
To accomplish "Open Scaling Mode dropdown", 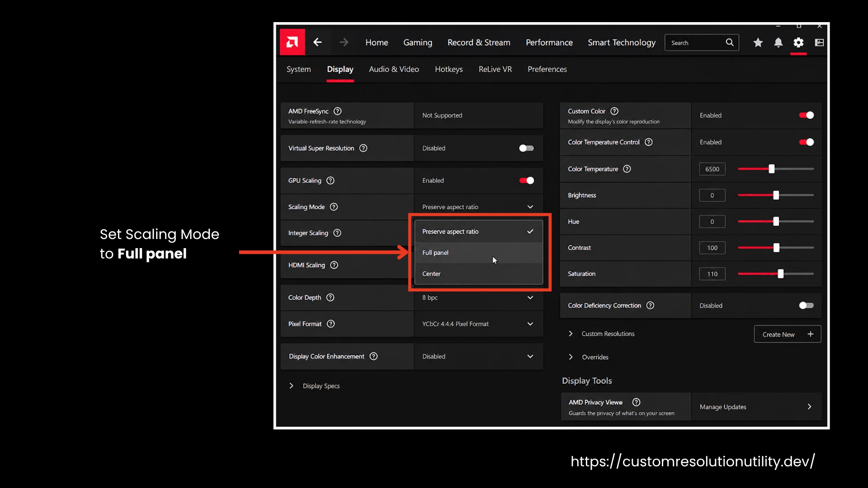I will point(478,207).
